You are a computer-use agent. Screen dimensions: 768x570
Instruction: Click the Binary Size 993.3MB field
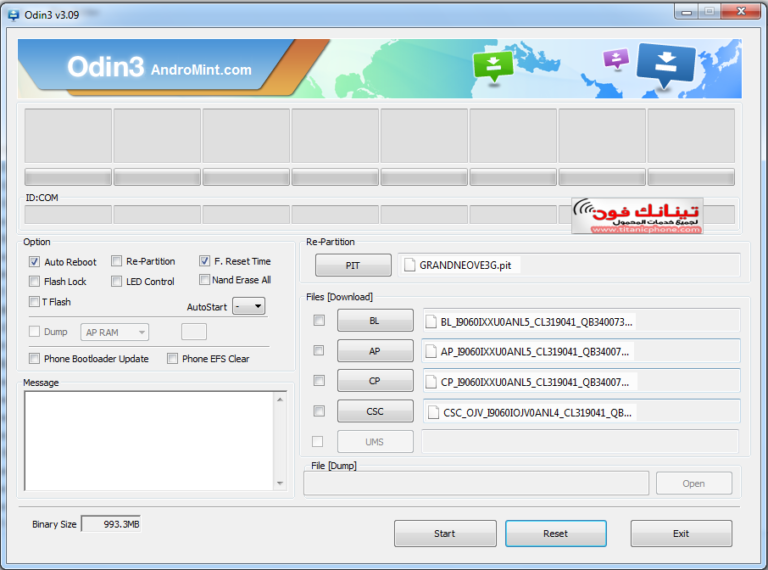click(x=111, y=524)
